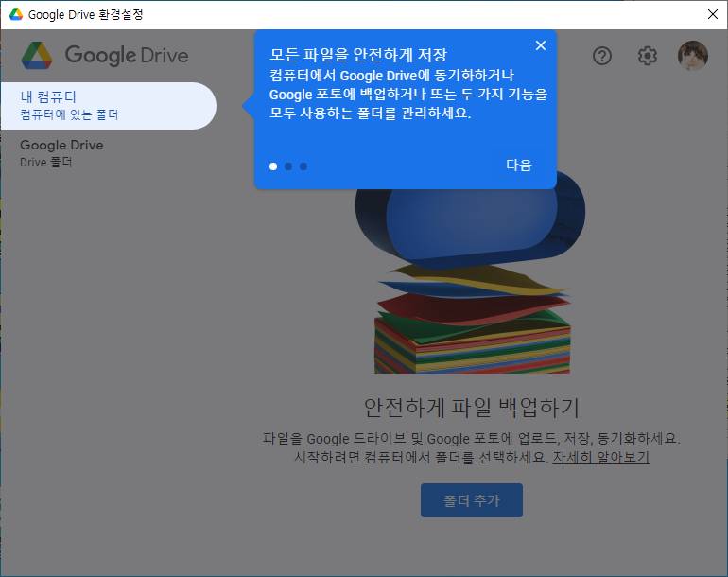Open the settings gear icon

coord(648,56)
